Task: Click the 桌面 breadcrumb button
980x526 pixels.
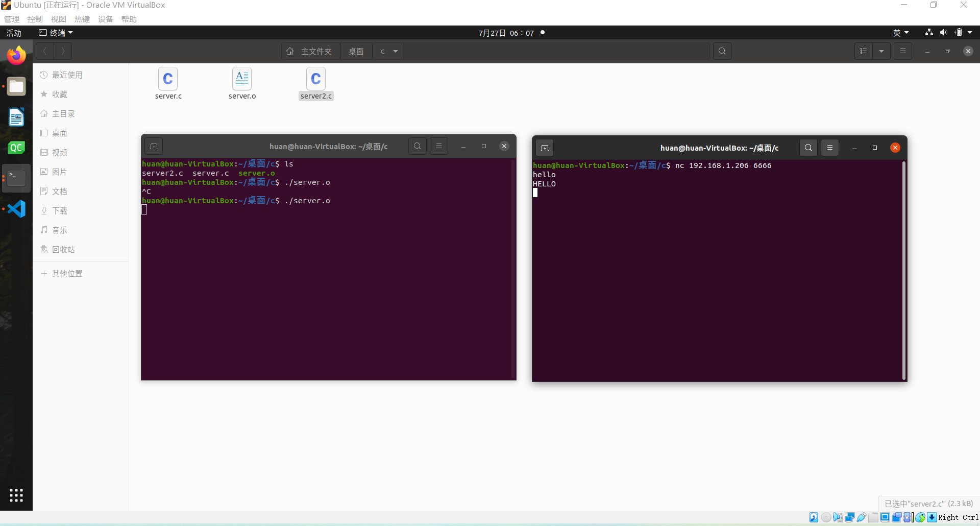Action: point(356,51)
